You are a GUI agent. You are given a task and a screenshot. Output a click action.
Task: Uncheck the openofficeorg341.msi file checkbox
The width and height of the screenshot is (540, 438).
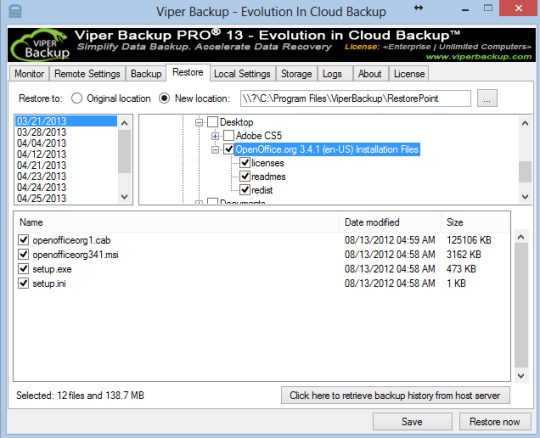coord(23,254)
